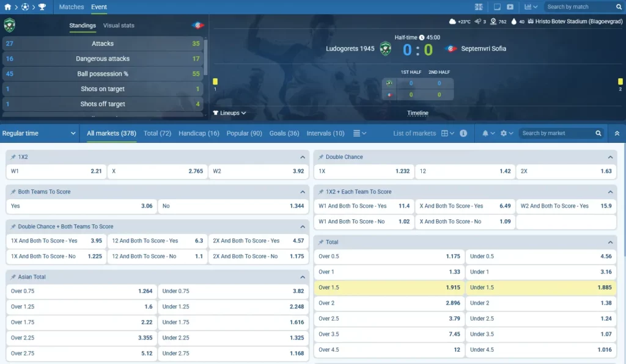This screenshot has height=364, width=626.
Task: Show Handicap (16) markets
Action: point(199,133)
